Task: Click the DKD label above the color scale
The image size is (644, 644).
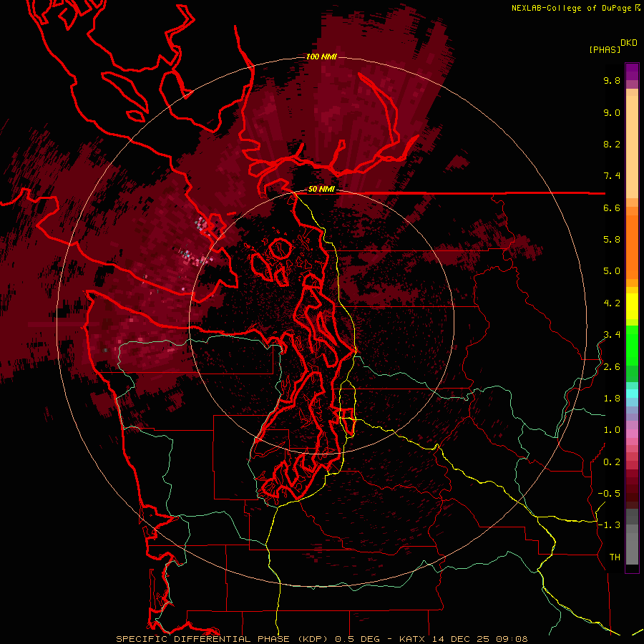Action: [x=629, y=43]
